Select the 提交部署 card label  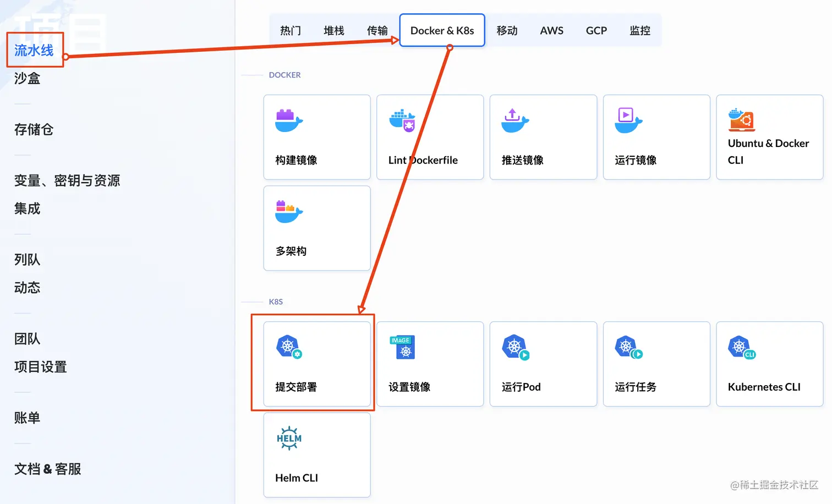297,387
